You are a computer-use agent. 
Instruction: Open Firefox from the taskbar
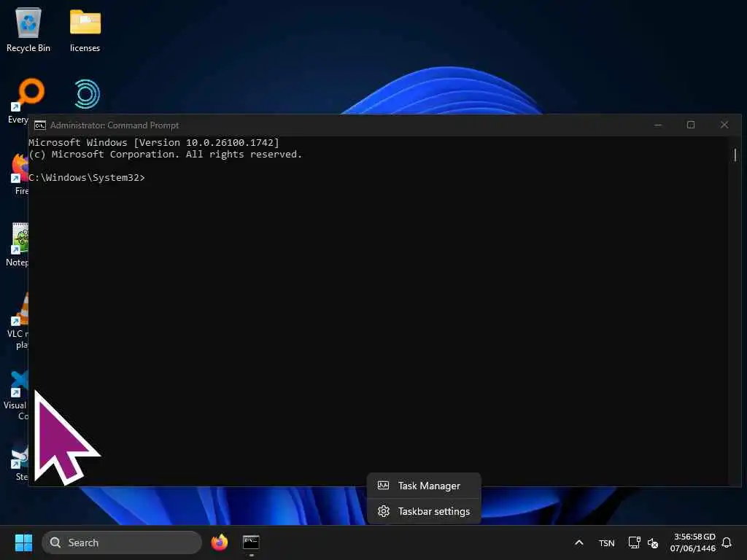pyautogui.click(x=220, y=542)
